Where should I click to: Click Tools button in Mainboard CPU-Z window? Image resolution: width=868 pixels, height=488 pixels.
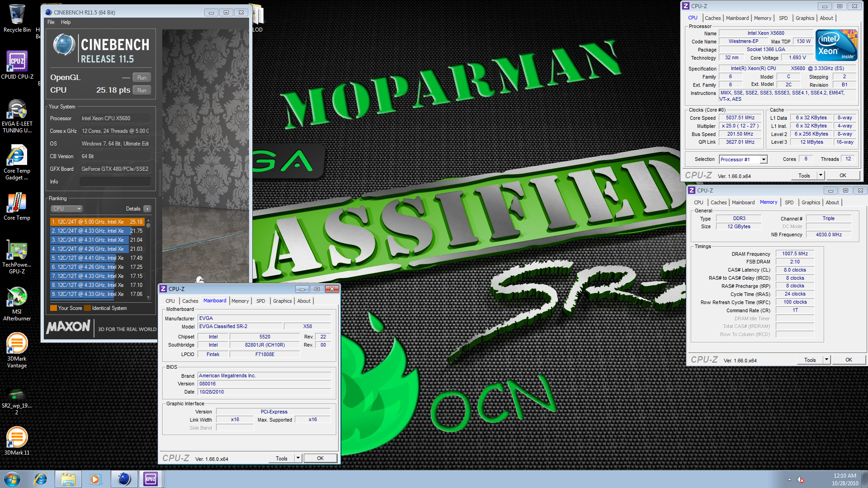[281, 458]
